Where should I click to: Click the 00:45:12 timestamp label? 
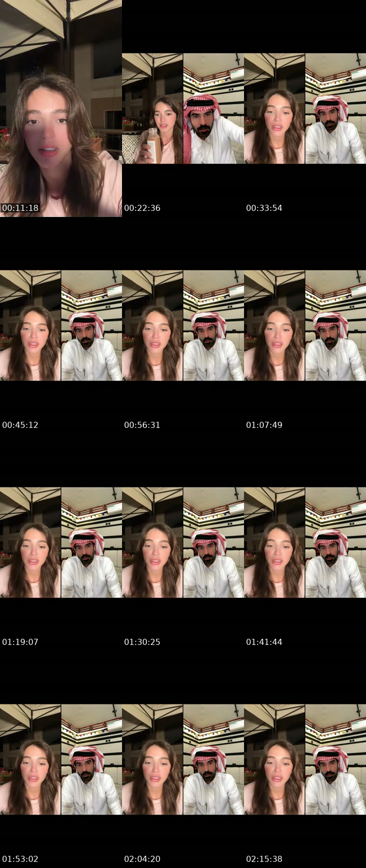pos(20,425)
